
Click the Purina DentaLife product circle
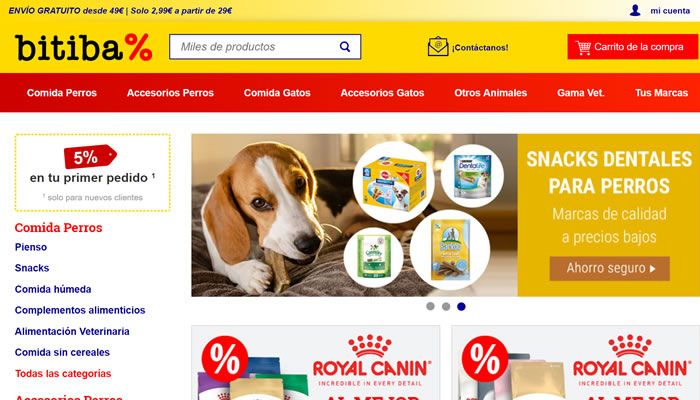click(472, 176)
